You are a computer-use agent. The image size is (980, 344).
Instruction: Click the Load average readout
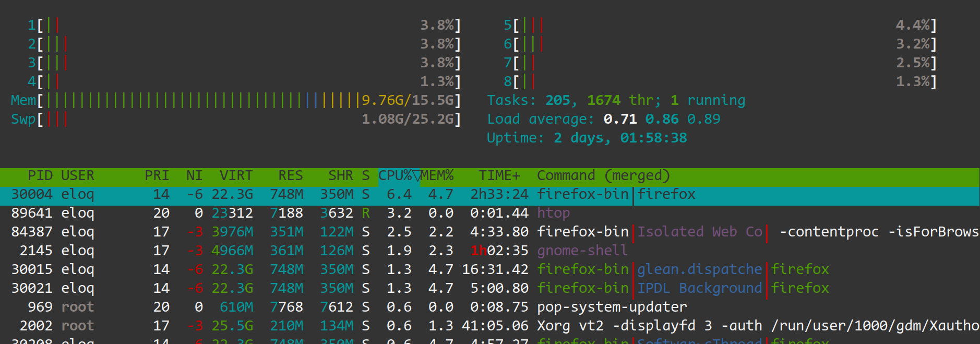[603, 120]
